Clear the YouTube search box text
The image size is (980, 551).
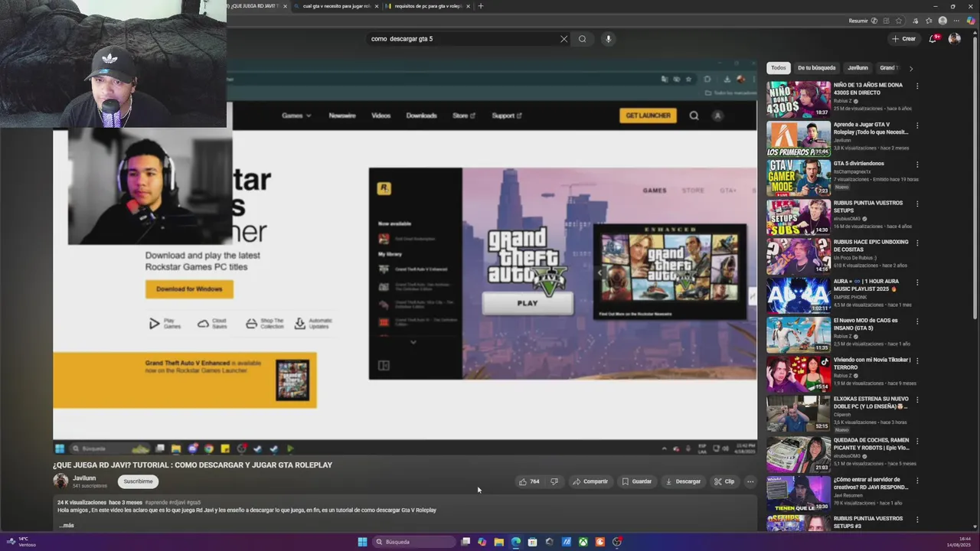click(564, 39)
